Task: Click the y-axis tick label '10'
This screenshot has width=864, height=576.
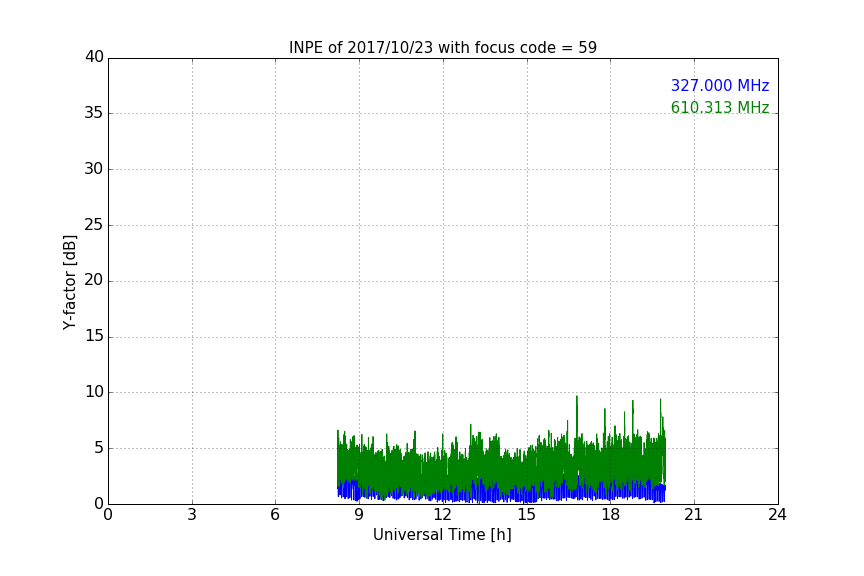Action: pos(94,392)
